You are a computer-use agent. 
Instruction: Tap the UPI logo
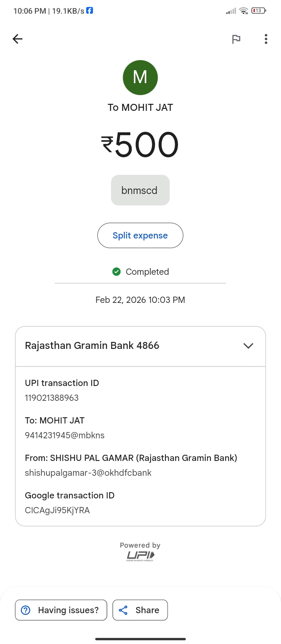tap(140, 555)
